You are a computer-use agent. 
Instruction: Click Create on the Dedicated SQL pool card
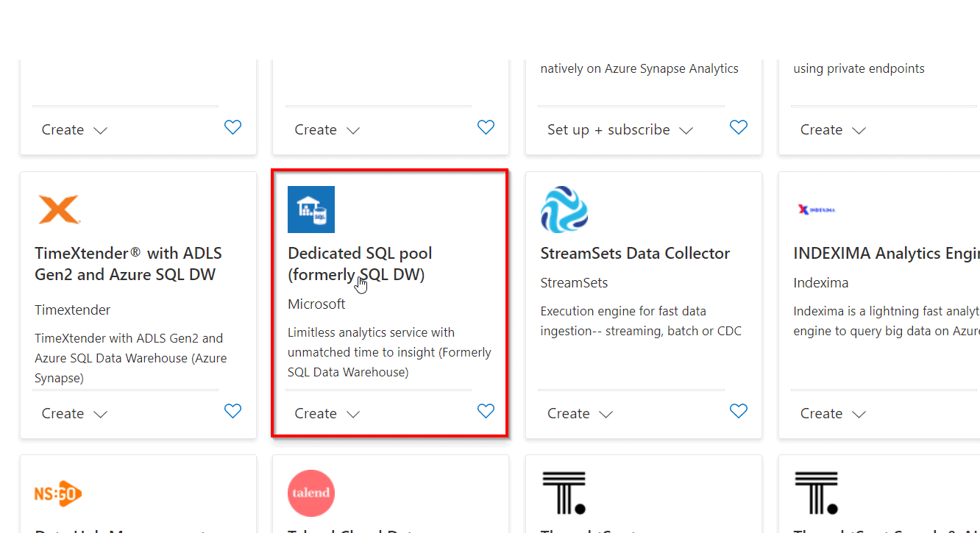pos(315,413)
